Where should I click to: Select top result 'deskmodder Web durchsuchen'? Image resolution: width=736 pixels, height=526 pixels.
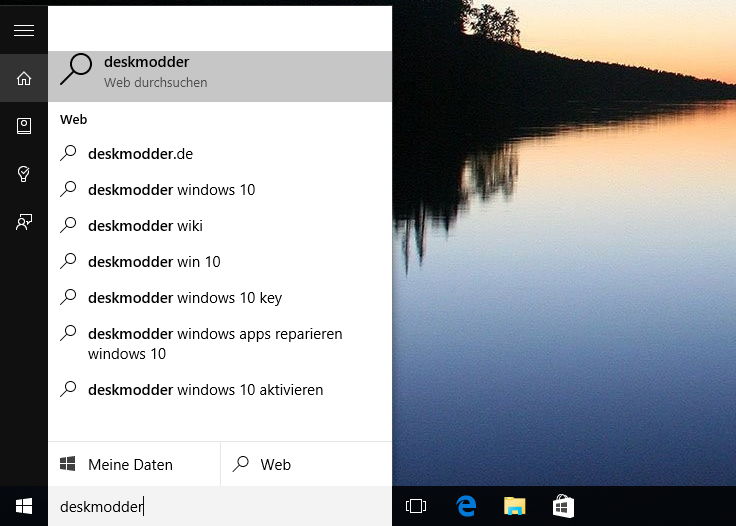point(220,76)
